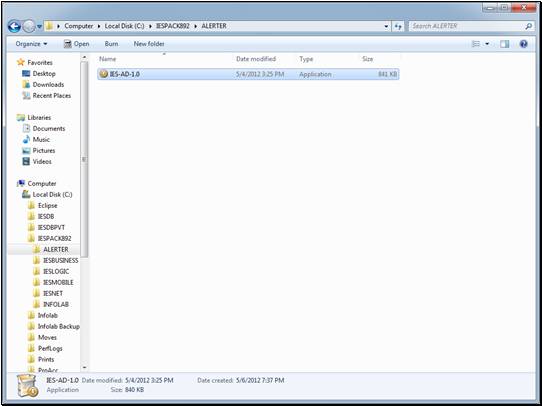
Task: Expand the view options dropdown arrow
Action: (x=487, y=44)
